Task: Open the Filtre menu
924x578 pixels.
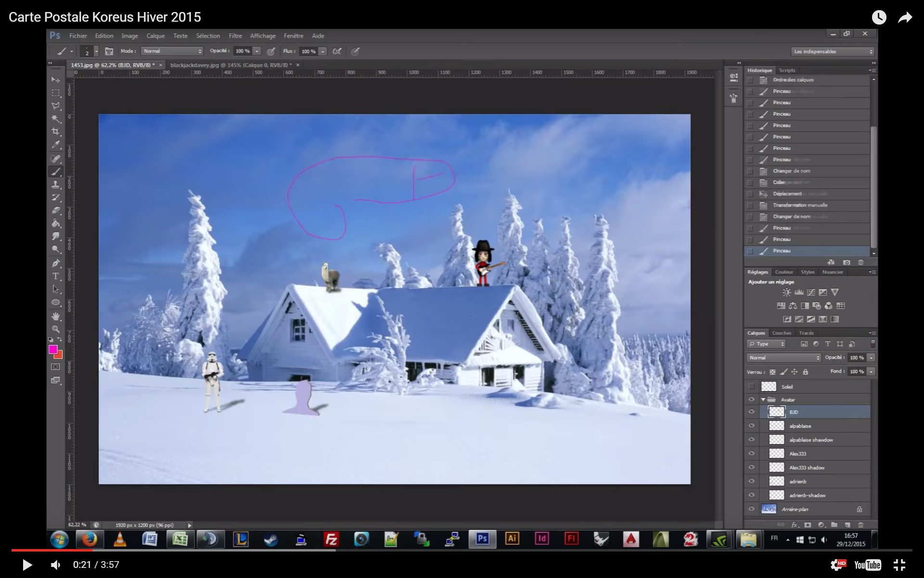Action: [x=235, y=36]
